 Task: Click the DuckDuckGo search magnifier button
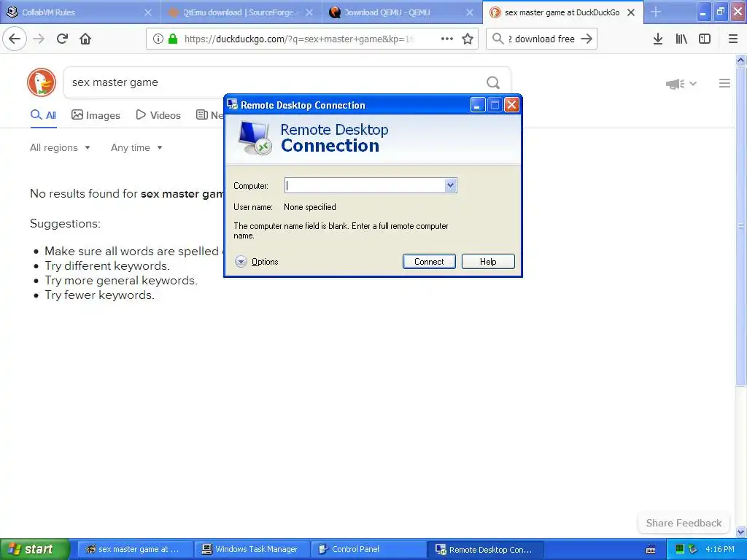[493, 83]
